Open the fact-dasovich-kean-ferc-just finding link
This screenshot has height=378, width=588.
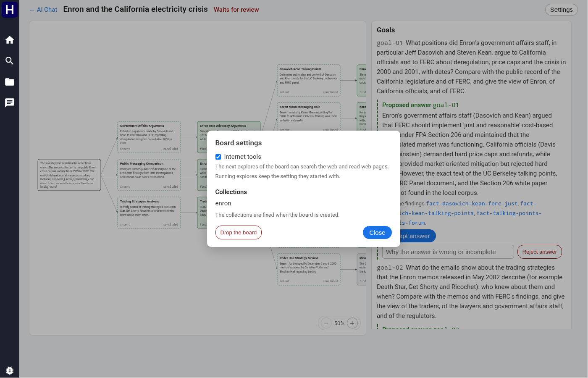coord(472,204)
